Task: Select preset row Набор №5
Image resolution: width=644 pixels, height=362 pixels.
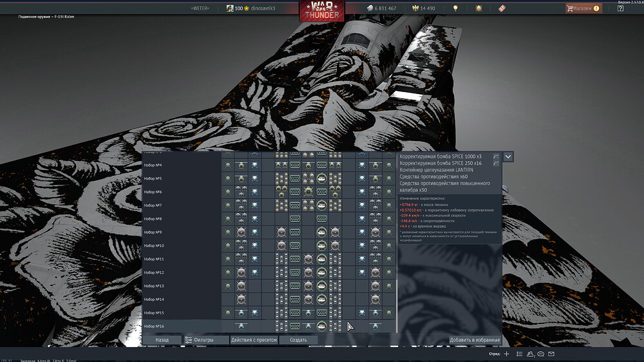Action: point(269,178)
